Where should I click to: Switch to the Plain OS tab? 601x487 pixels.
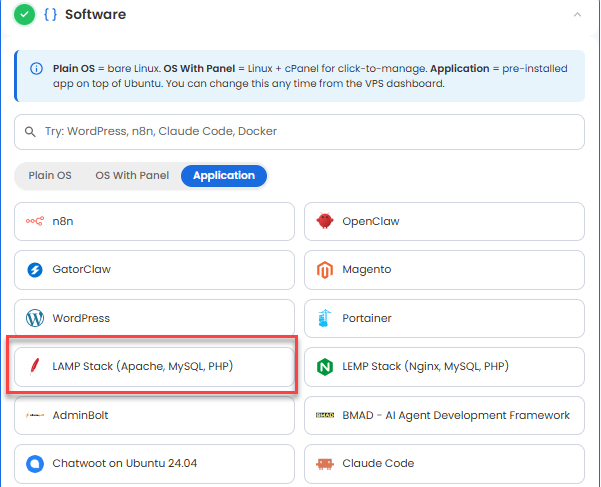tap(50, 175)
